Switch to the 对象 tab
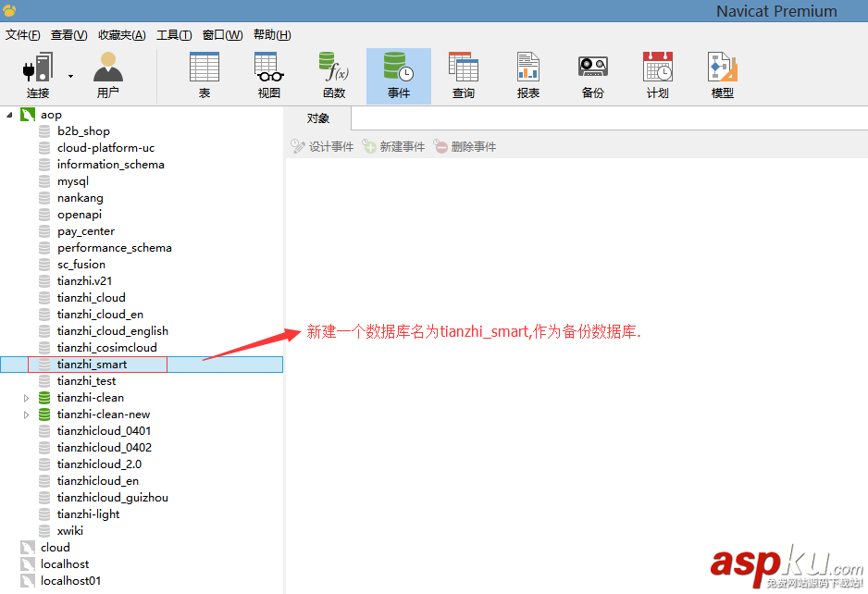Screen dimensions: 868x594 [317, 118]
